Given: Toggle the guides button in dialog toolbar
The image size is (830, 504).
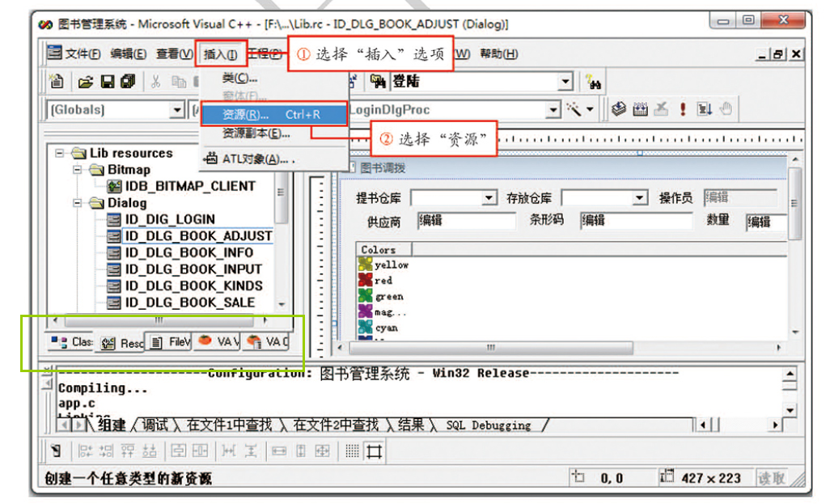Looking at the screenshot, I should (x=375, y=451).
